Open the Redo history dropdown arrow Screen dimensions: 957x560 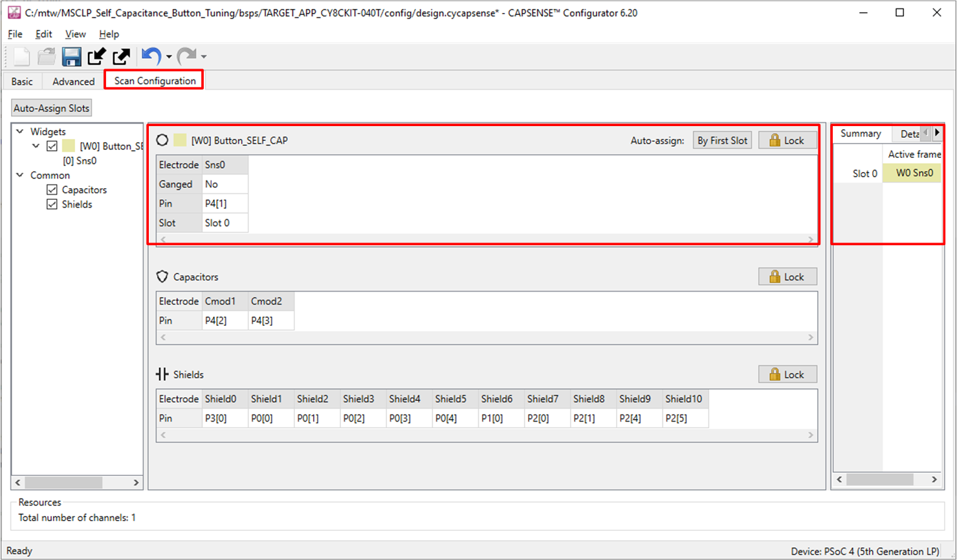pyautogui.click(x=204, y=57)
